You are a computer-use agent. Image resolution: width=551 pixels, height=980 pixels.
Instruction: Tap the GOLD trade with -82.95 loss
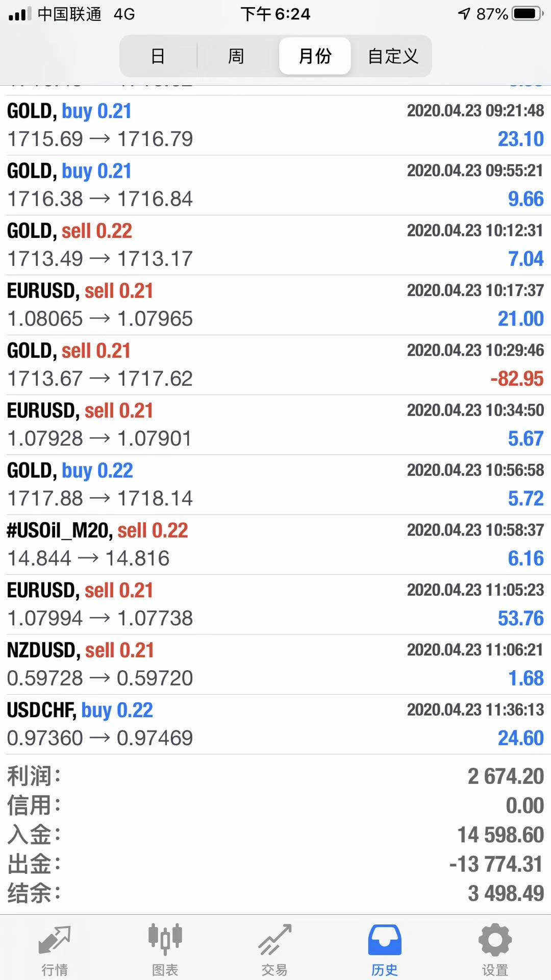[x=275, y=365]
